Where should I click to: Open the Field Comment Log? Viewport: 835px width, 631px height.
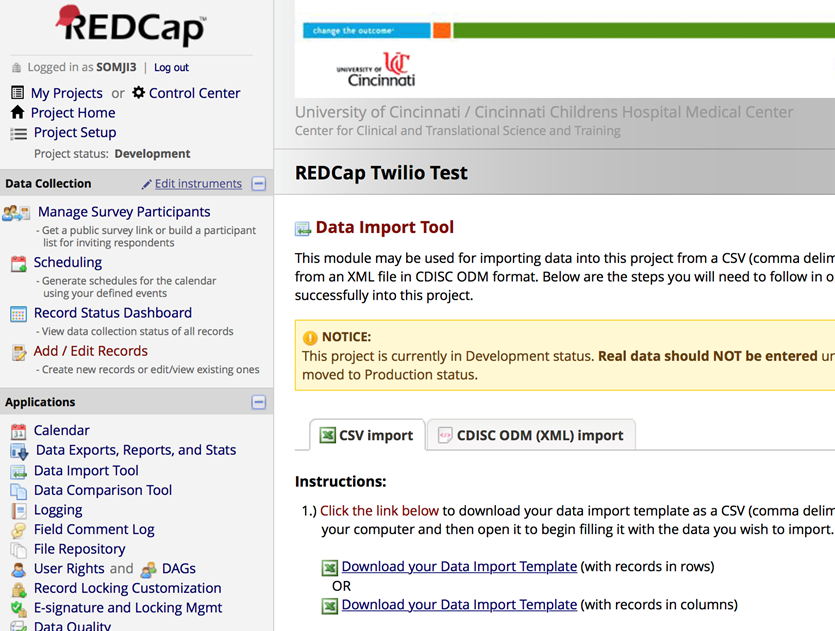(94, 529)
